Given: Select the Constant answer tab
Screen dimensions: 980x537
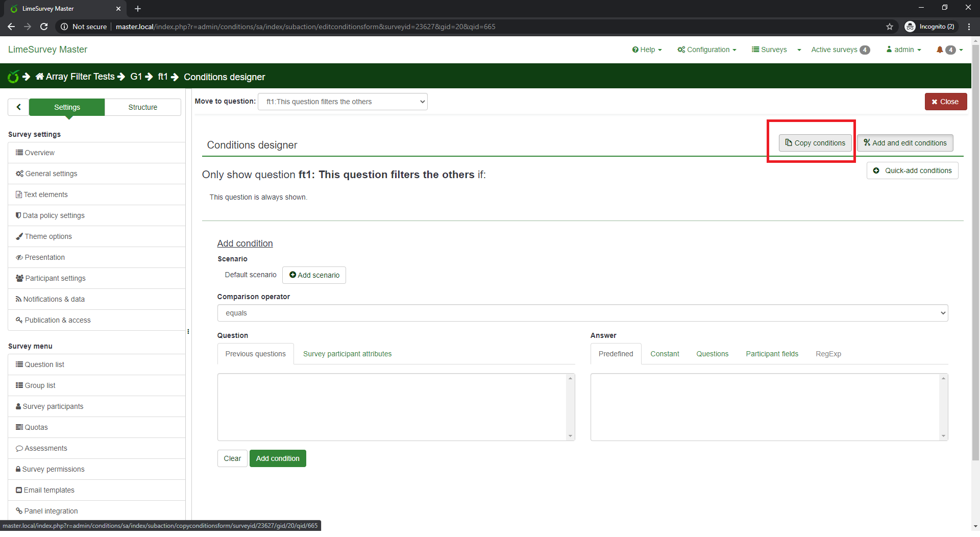Looking at the screenshot, I should 665,354.
